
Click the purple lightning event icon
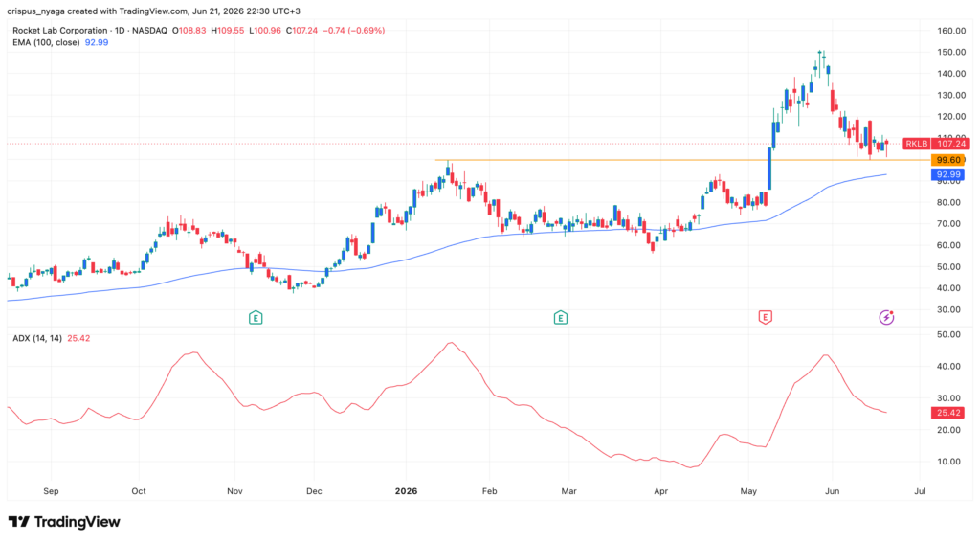click(886, 317)
